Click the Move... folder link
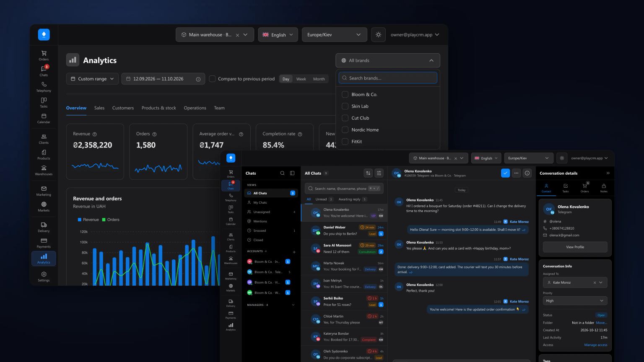 click(x=602, y=323)
